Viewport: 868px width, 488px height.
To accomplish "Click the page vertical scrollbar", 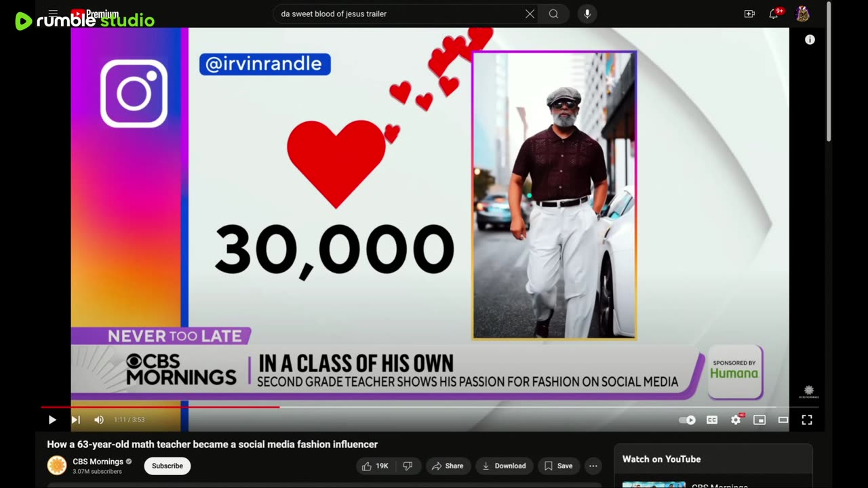I will tap(829, 71).
